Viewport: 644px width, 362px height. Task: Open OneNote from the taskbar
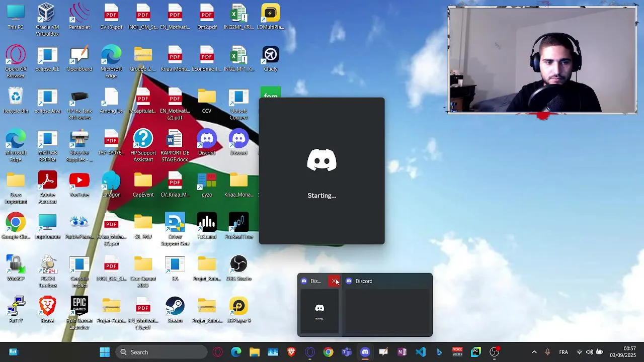(x=402, y=352)
